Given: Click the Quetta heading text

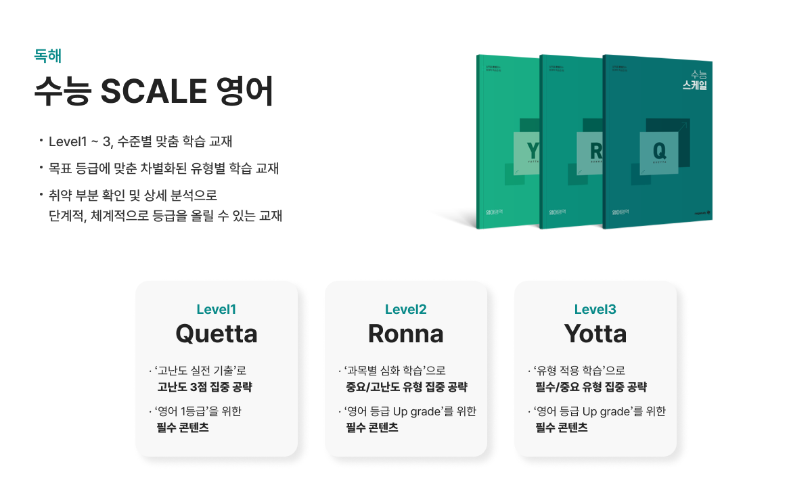Looking at the screenshot, I should [217, 334].
